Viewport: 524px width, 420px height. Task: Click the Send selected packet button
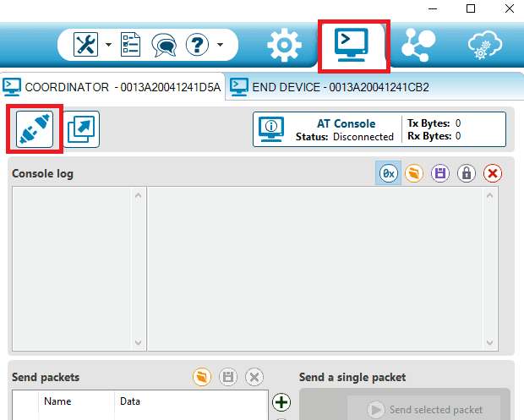426,410
